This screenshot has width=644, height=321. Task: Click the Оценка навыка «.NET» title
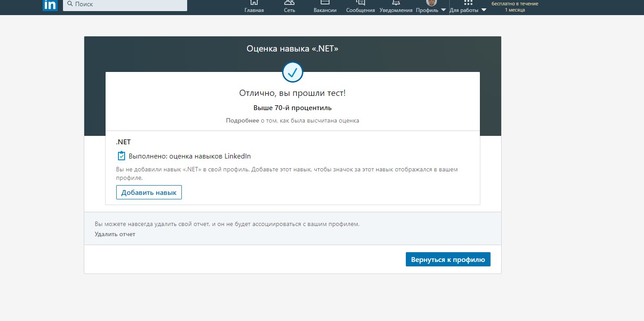click(293, 48)
